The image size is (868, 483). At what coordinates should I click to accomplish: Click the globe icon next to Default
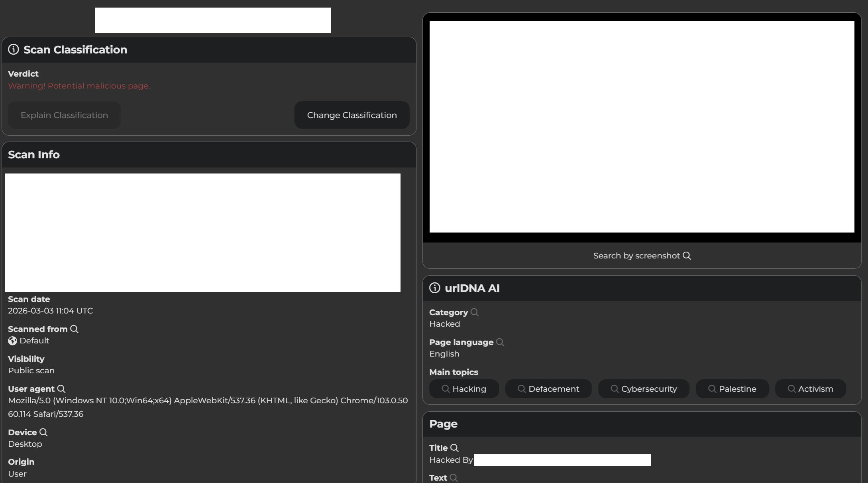click(13, 341)
